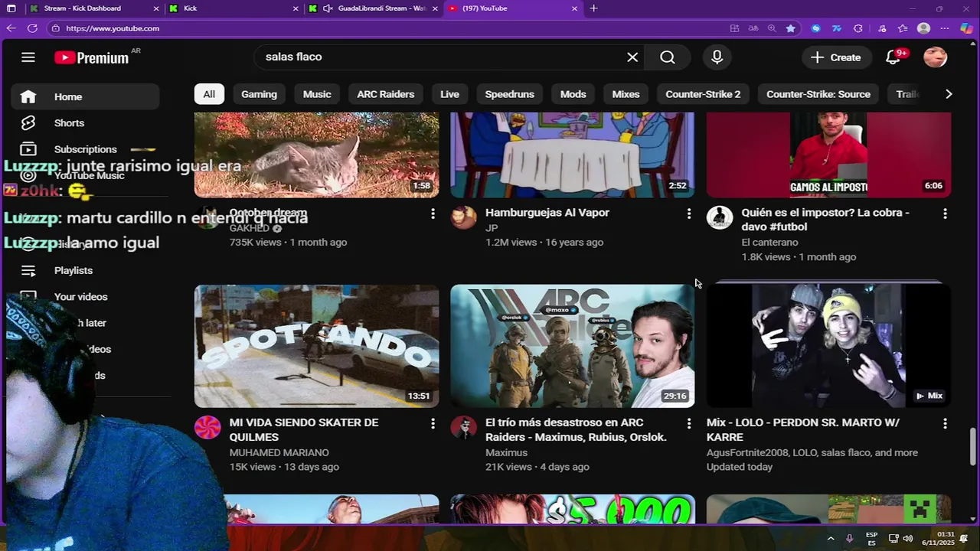Open the browser Favorites list icon
Screen dimensions: 980x551
pyautogui.click(x=903, y=28)
